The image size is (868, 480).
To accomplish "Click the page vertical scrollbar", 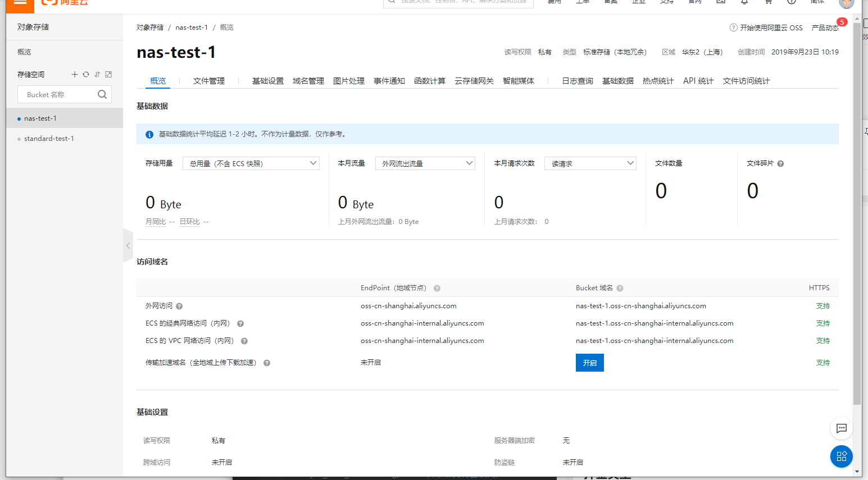I will (857, 213).
